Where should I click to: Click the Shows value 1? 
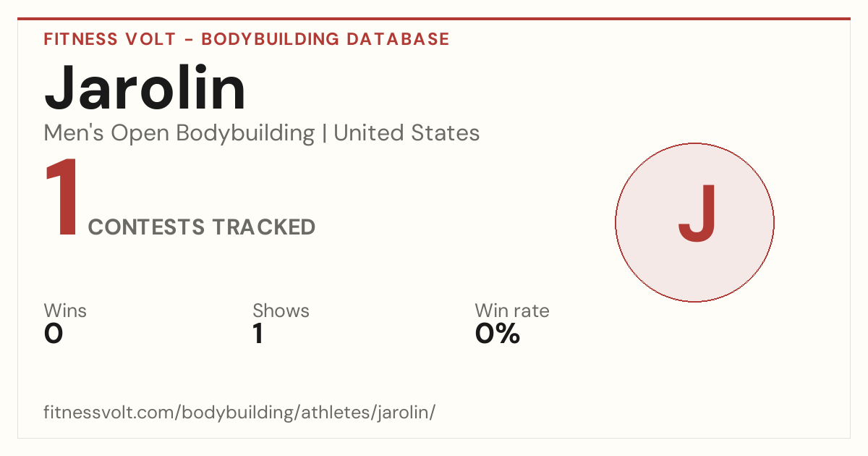[x=258, y=334]
